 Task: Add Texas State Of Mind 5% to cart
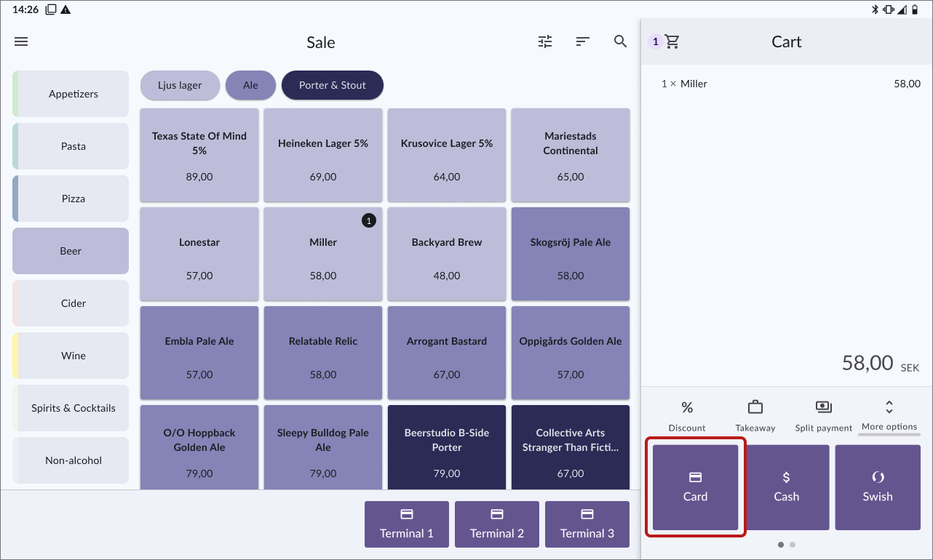pyautogui.click(x=199, y=155)
